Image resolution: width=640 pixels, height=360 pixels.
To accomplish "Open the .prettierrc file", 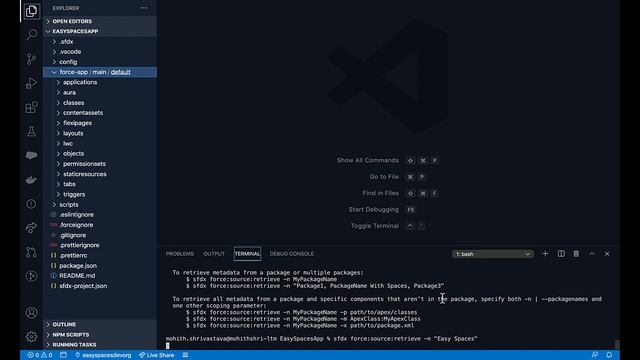I will point(100,256).
